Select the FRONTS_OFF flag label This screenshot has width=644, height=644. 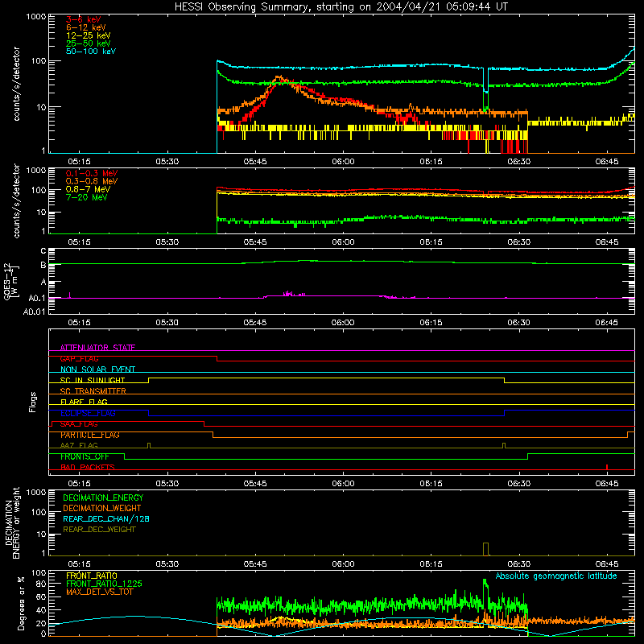[x=85, y=456]
